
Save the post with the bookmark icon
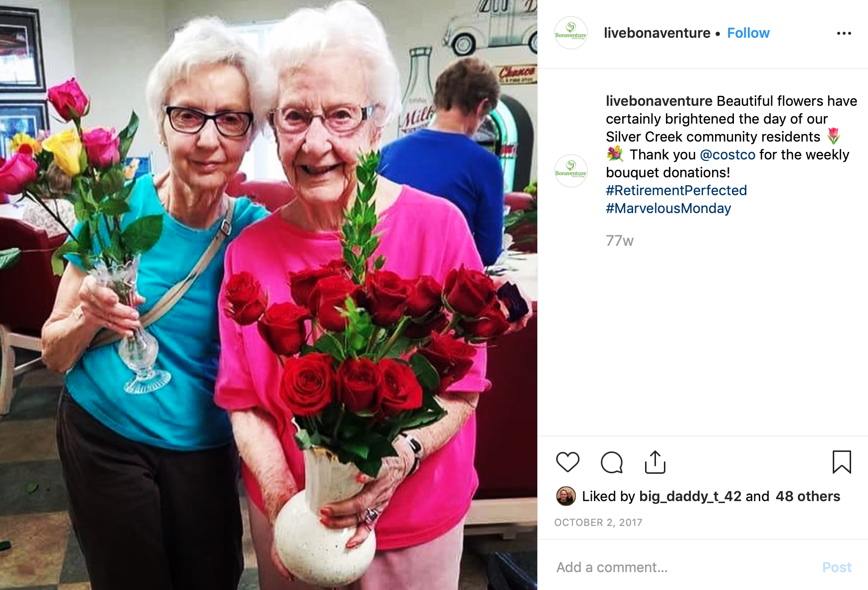point(842,462)
